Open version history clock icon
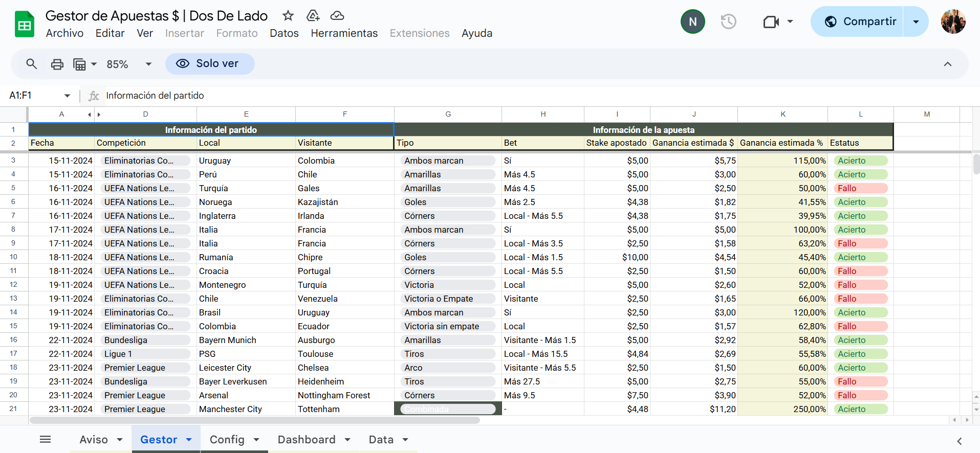Screen dimensions: 980x453 (x=728, y=21)
